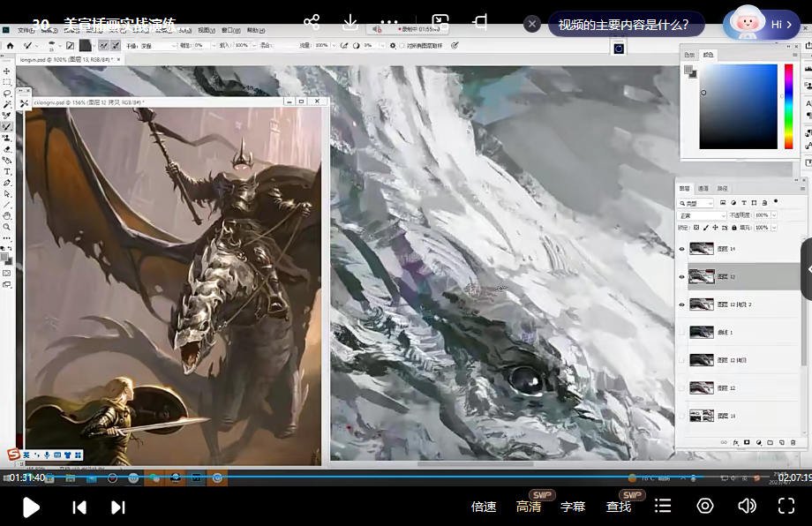The height and width of the screenshot is (526, 812).
Task: Click the rainbow hue slider in the color panel
Action: (x=789, y=106)
